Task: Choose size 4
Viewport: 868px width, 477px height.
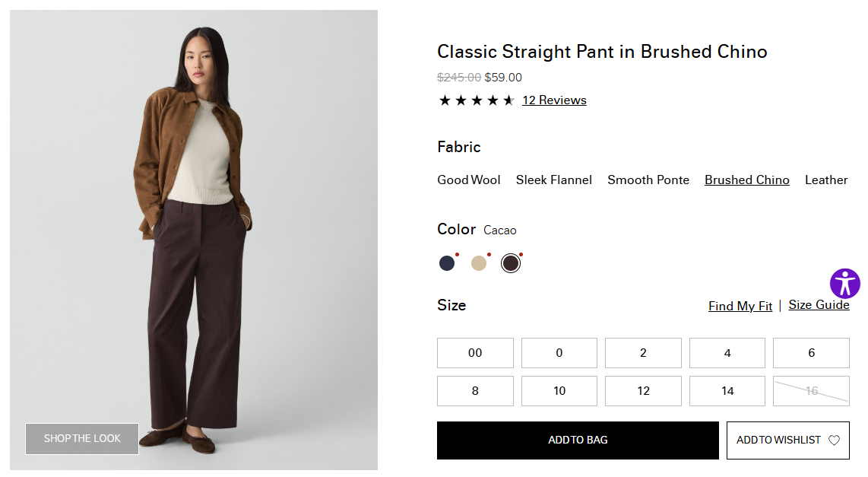Action: pos(727,353)
